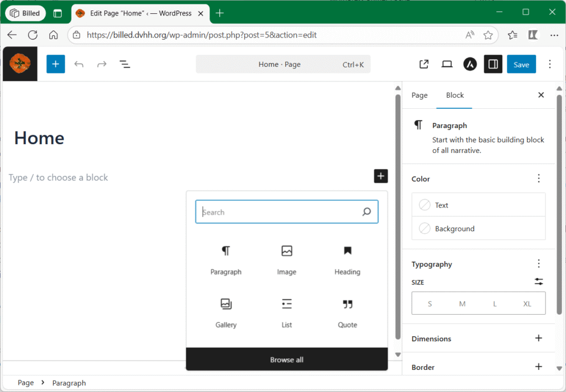Expand the Dimensions options plus

(x=538, y=338)
